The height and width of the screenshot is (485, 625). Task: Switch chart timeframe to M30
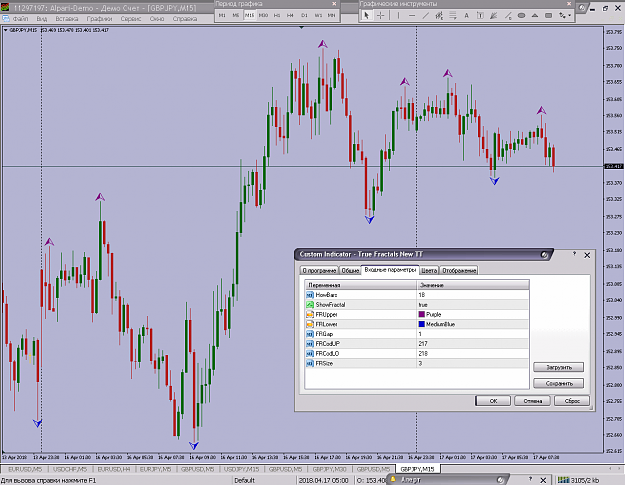[x=263, y=15]
